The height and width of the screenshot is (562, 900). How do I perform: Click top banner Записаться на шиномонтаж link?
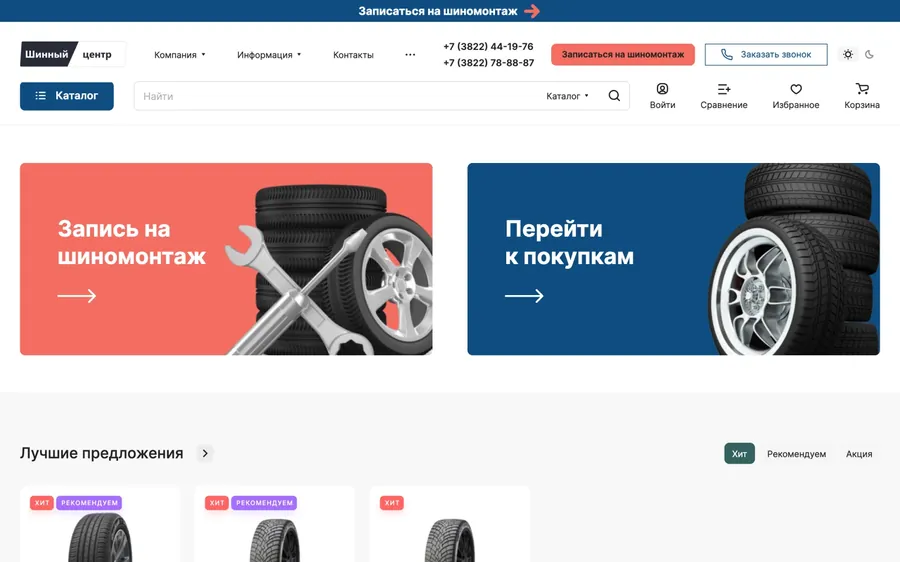pos(438,11)
